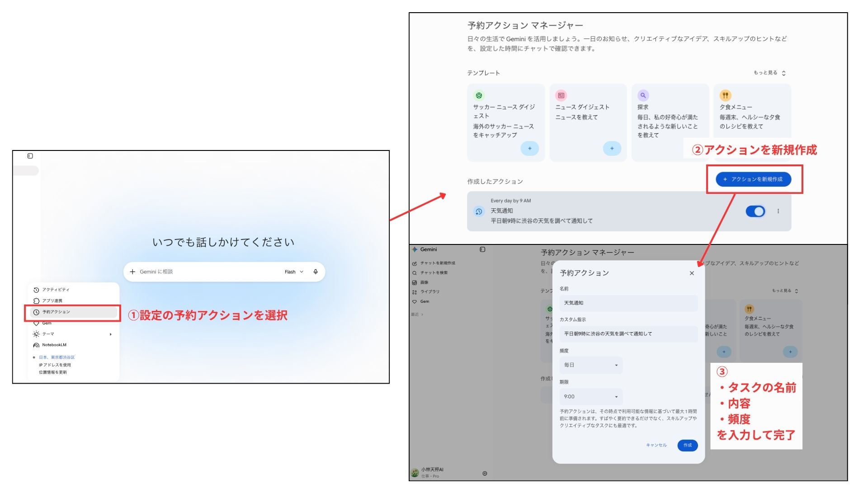Click the pink news digest template icon

click(x=561, y=95)
